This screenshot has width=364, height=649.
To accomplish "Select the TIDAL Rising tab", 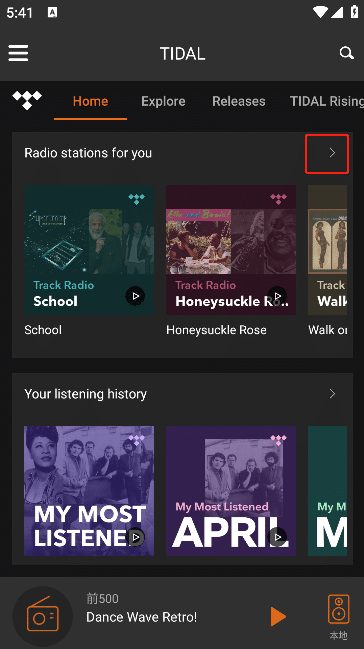I will point(326,101).
